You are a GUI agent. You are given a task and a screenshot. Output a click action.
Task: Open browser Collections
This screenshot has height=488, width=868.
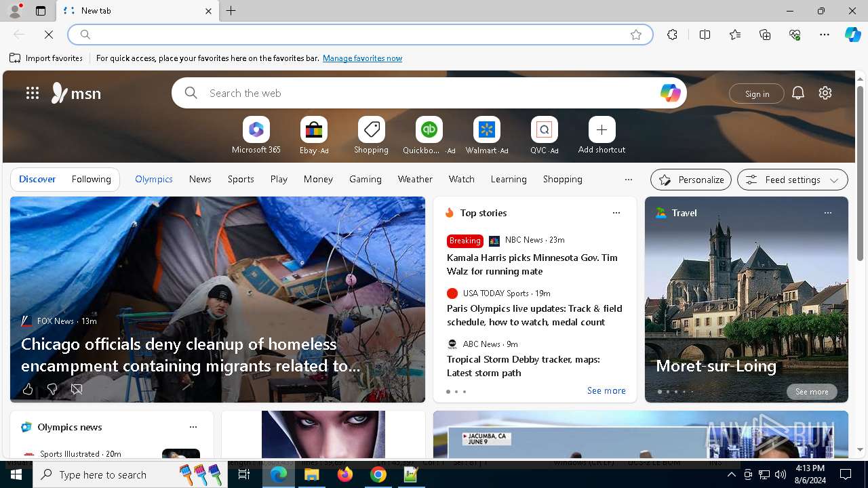(x=765, y=35)
